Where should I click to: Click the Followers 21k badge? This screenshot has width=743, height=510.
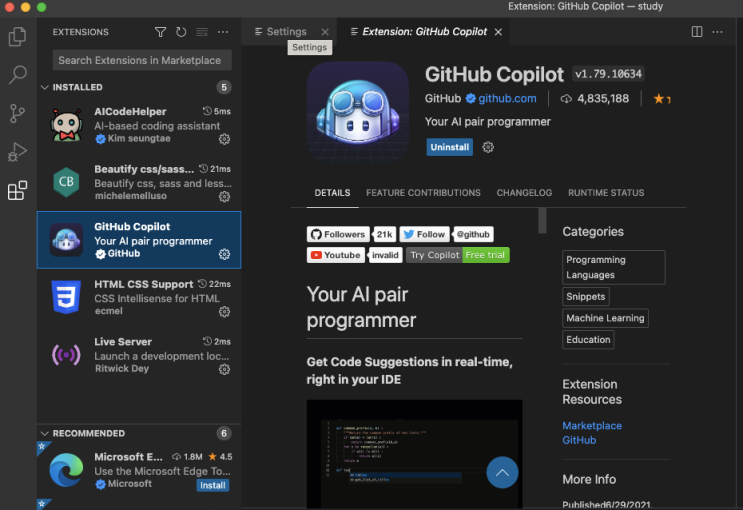pos(352,234)
